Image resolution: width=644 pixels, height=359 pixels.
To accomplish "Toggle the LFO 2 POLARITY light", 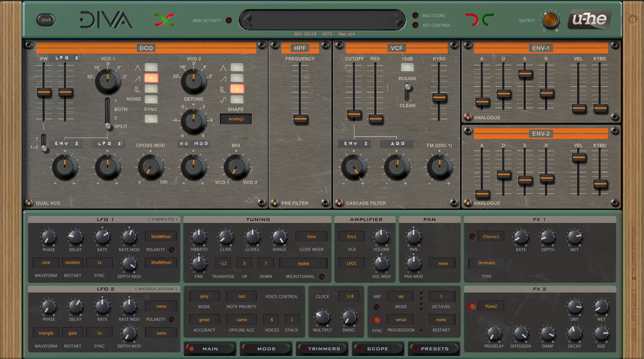I will pyautogui.click(x=172, y=320).
